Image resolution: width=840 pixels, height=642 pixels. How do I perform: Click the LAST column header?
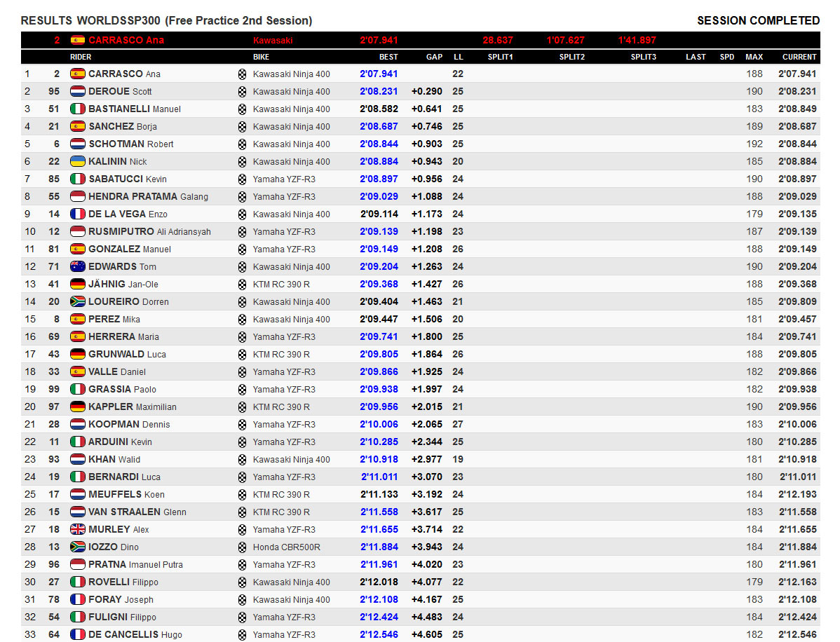pos(696,57)
